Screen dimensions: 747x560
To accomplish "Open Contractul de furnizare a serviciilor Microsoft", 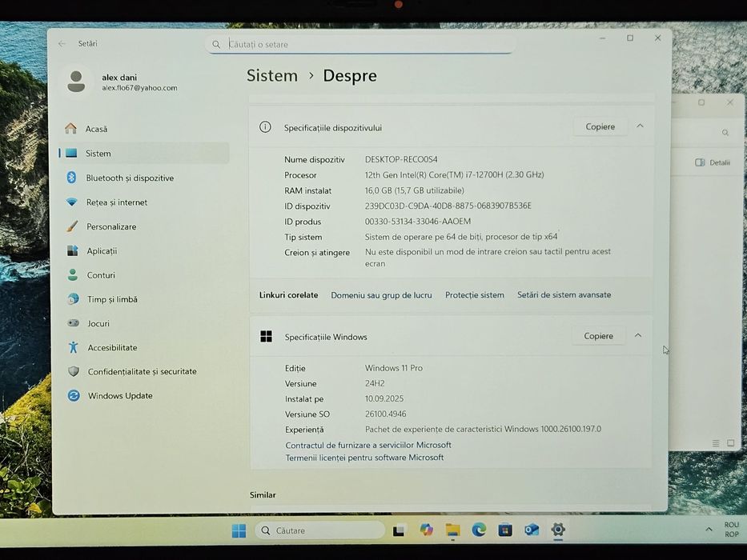I will click(x=368, y=445).
